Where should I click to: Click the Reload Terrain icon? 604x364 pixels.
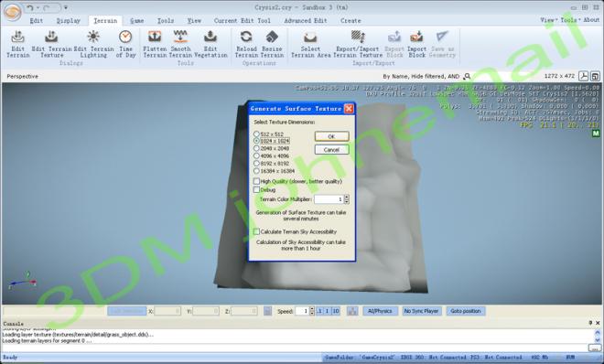point(246,37)
